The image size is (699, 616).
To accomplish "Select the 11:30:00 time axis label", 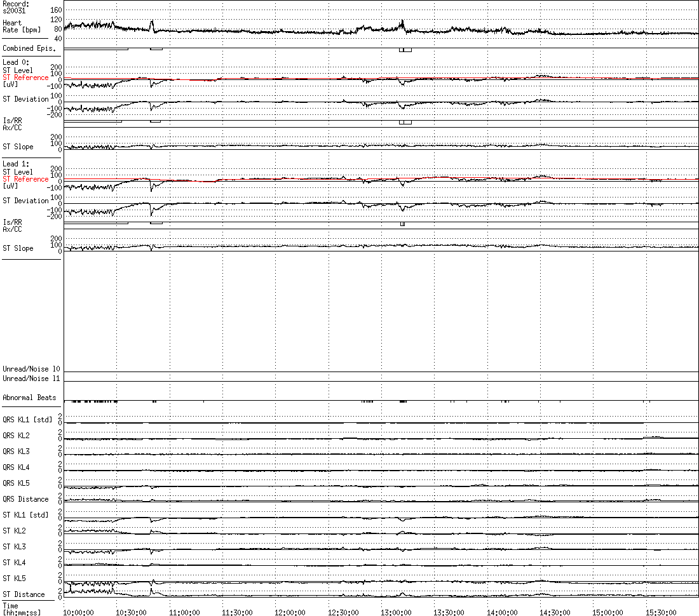I will coord(237,612).
